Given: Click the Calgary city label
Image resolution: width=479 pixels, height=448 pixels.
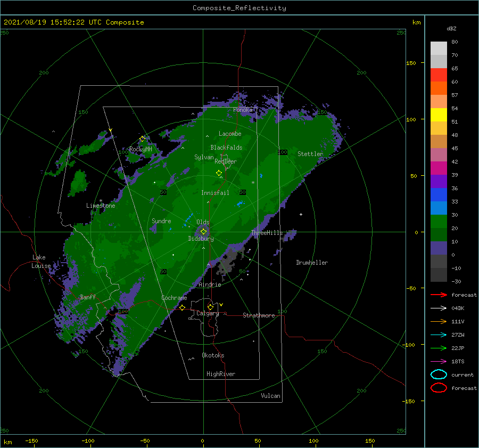Looking at the screenshot, I should click(x=208, y=313).
